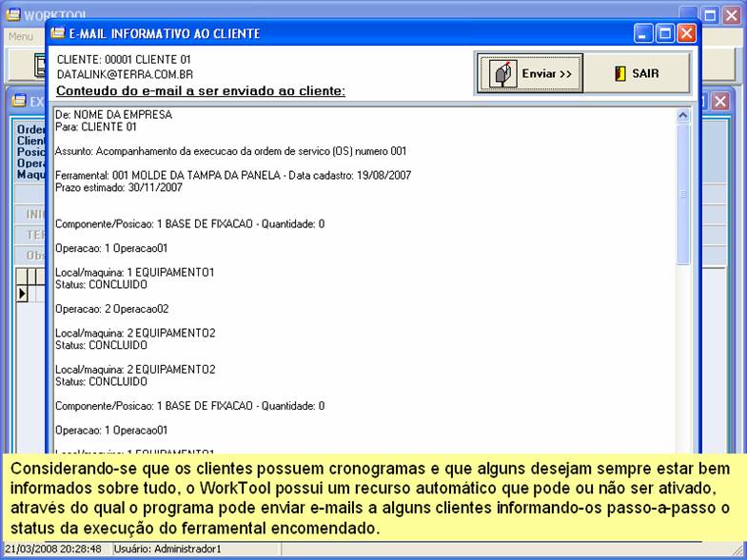Send the e-mail with Enviar >> button
Viewport: 747px width, 560px height.
coord(530,73)
